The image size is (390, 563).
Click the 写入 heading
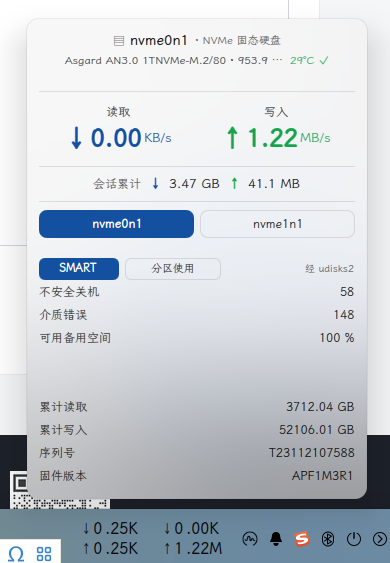pyautogui.click(x=276, y=112)
